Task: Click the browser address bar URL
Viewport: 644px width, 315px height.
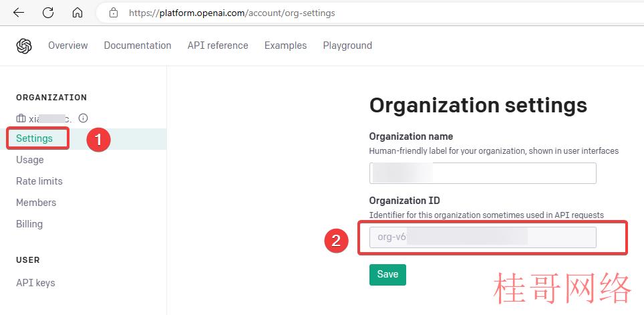Action: click(x=232, y=13)
